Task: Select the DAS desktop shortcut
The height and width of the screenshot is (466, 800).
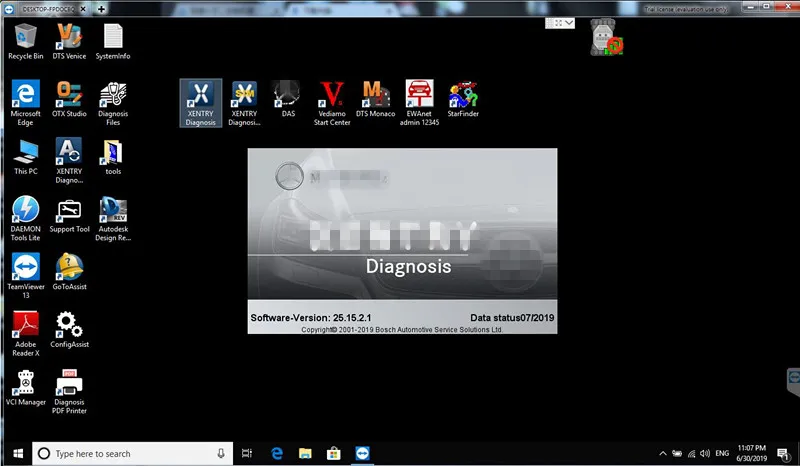Action: (x=288, y=99)
